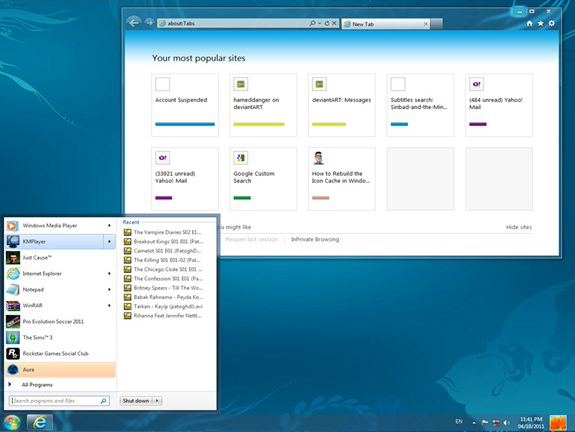The image size is (575, 432).
Task: Open recent file The Chicago Code S01 E01
Action: 163,269
